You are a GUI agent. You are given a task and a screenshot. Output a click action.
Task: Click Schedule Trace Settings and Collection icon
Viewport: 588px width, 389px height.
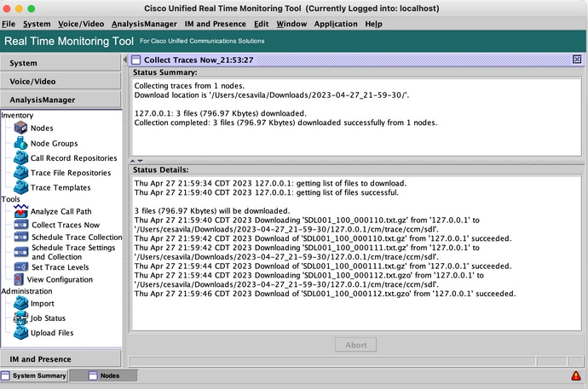click(x=21, y=252)
